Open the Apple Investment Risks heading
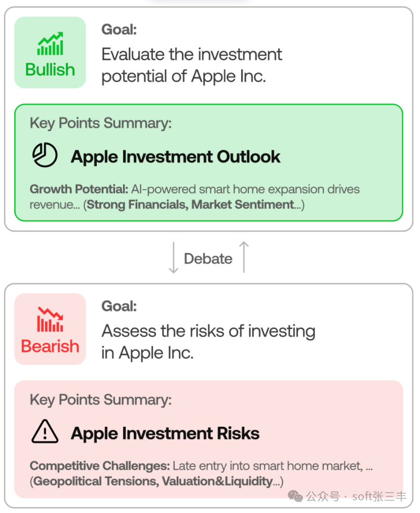The image size is (420, 513). pos(165,433)
